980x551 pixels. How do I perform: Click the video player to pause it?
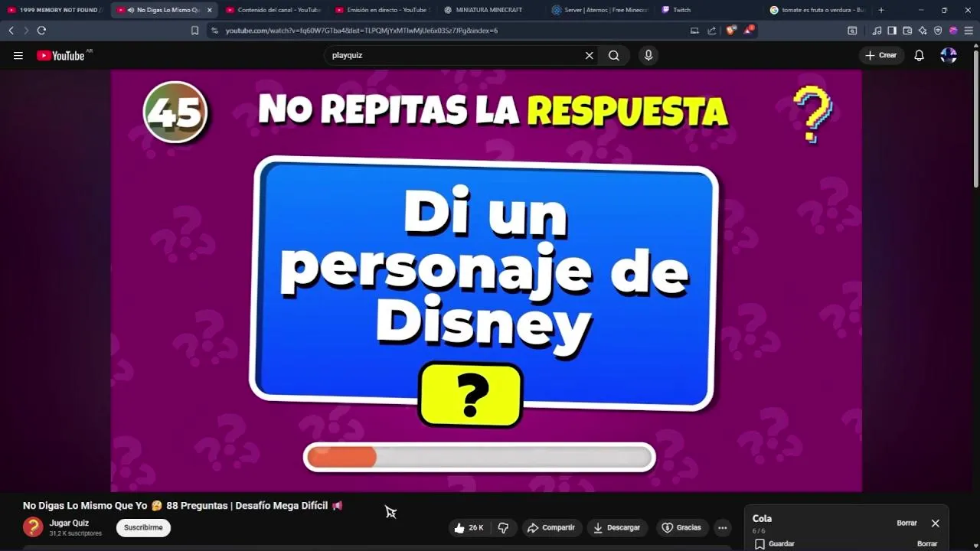pyautogui.click(x=486, y=281)
